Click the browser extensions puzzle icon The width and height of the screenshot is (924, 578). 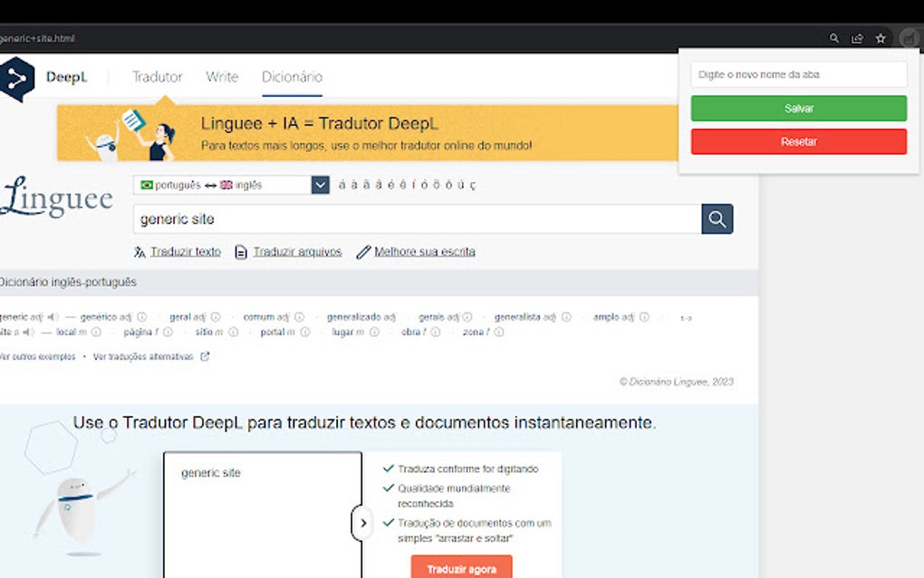coord(909,38)
